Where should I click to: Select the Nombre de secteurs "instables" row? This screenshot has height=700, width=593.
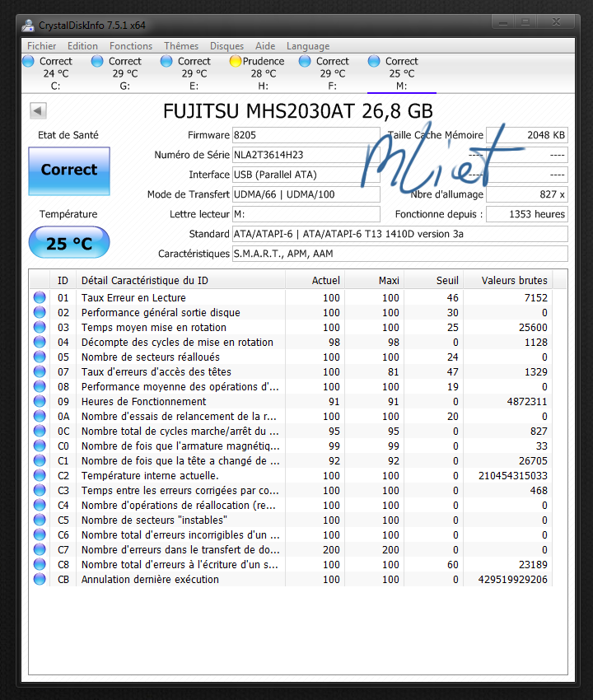pos(291,520)
